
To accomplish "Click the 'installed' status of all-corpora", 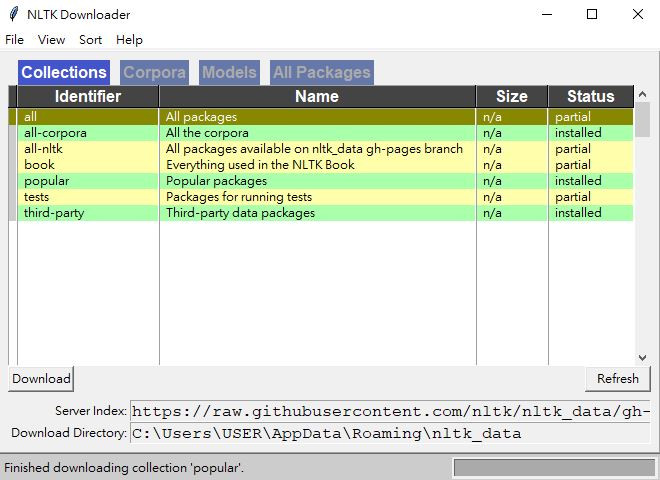I will (x=591, y=133).
